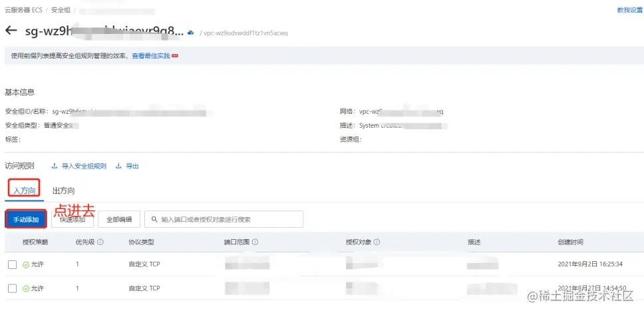Click the 手动添加 button
Screen dimensions: 644x313
26,220
